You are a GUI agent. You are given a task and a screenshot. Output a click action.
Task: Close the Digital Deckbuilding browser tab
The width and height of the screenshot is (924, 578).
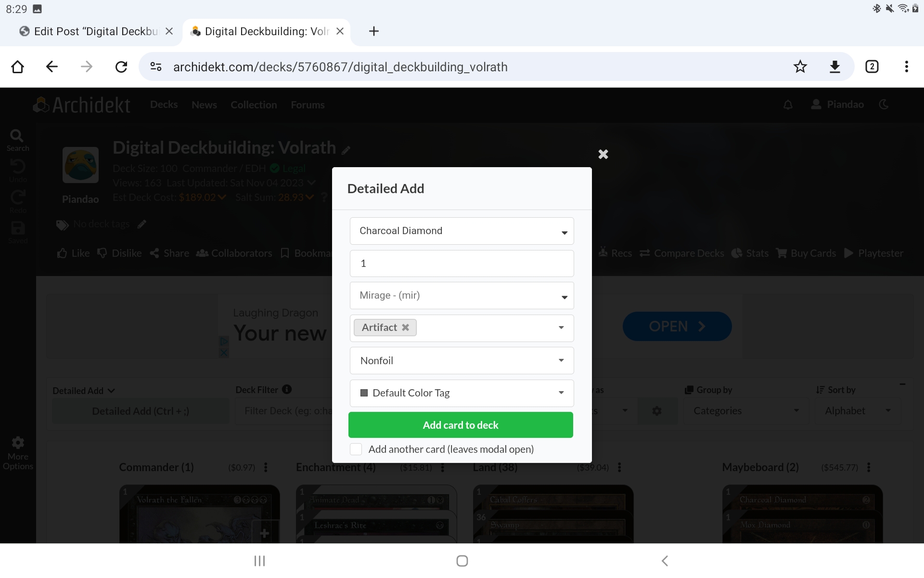click(x=340, y=31)
